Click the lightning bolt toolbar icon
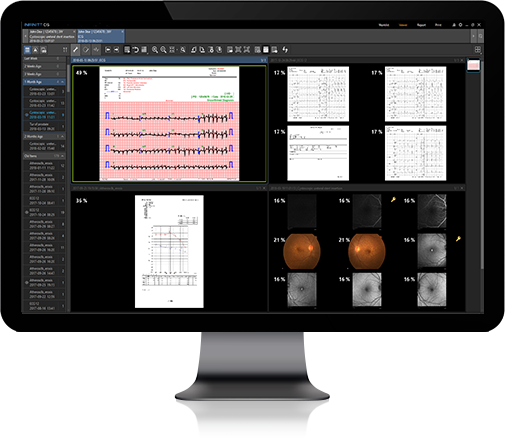505x438 pixels. [285, 50]
